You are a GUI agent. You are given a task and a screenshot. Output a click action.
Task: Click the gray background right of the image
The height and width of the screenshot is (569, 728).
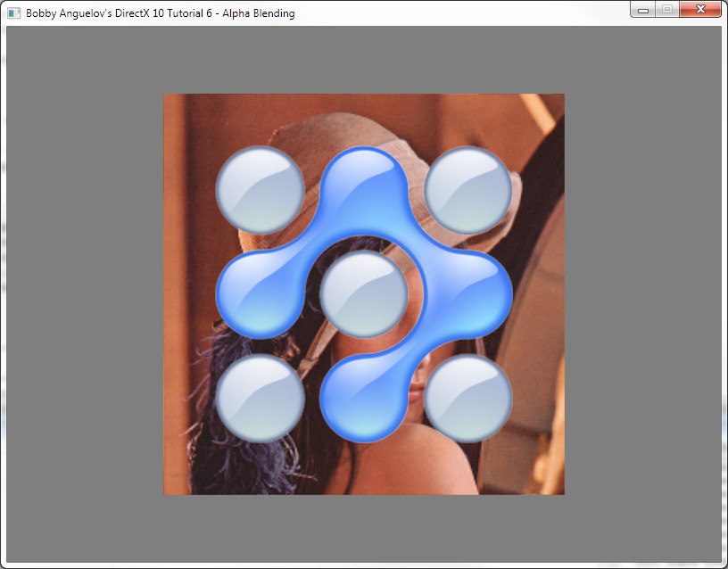[642, 294]
